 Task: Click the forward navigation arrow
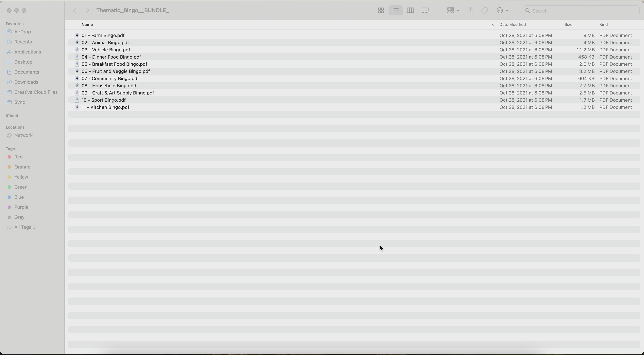(x=87, y=10)
